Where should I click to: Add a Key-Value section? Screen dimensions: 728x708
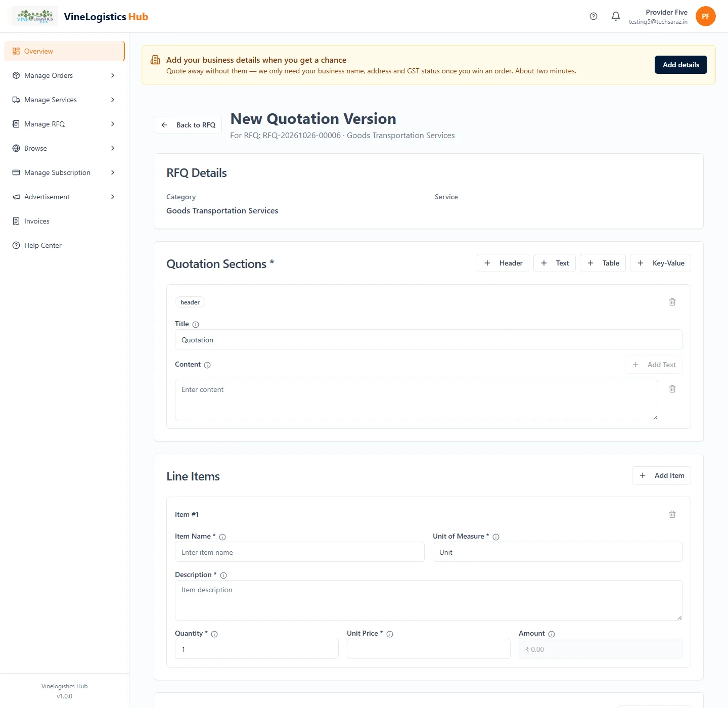pyautogui.click(x=660, y=263)
